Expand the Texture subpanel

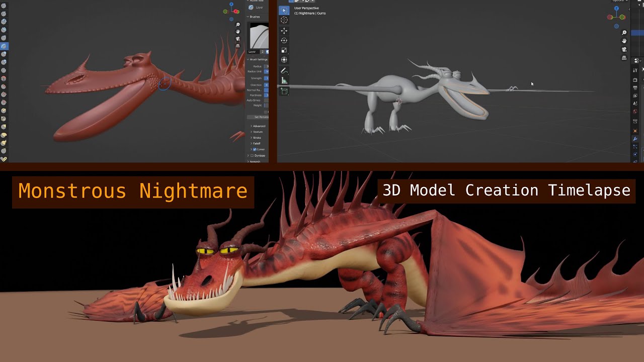(251, 132)
